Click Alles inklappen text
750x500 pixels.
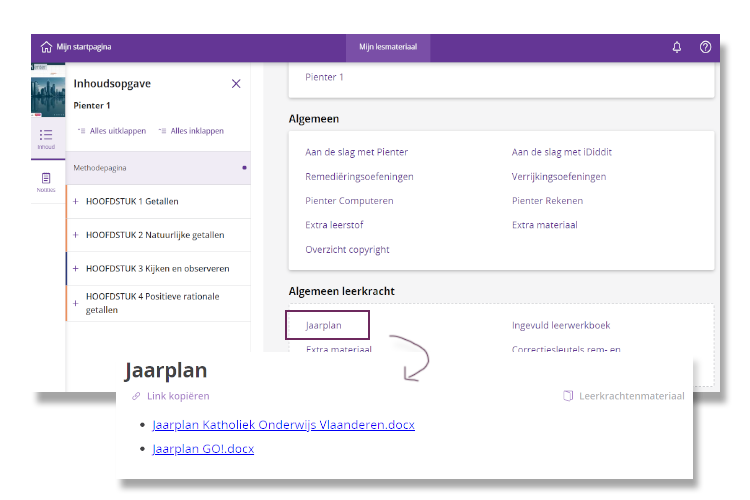coord(197,131)
